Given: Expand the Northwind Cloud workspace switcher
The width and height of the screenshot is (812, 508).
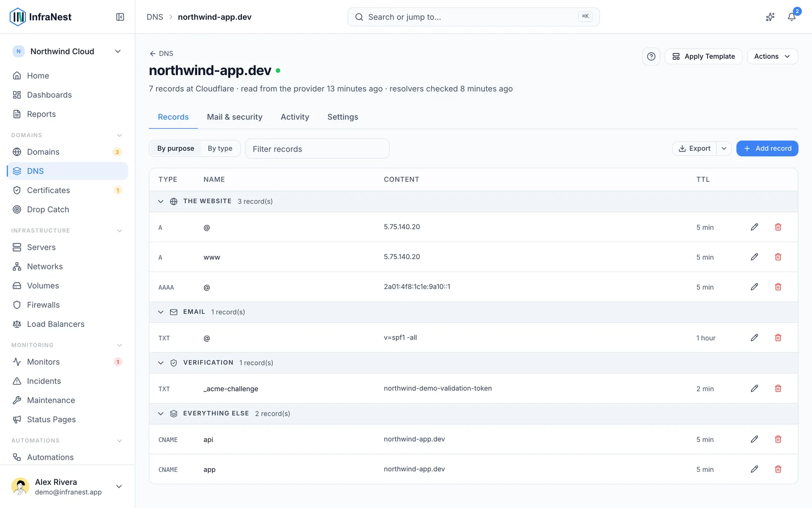Looking at the screenshot, I should (x=67, y=52).
